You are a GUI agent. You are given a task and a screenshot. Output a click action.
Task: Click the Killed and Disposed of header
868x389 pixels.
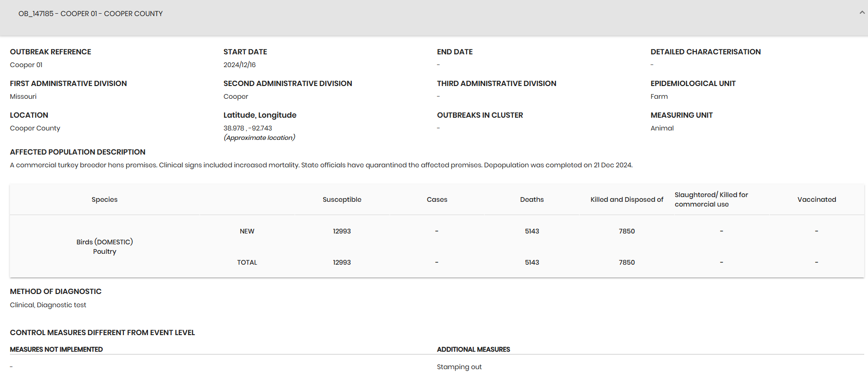pos(626,199)
